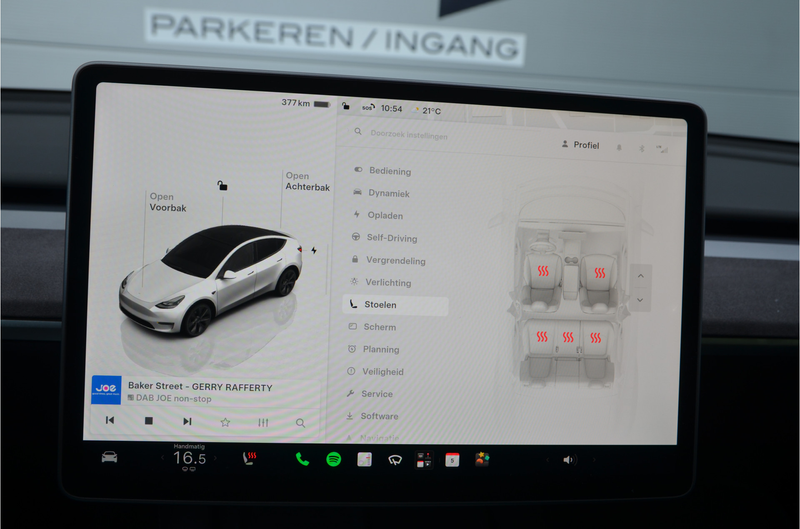Skip to previous track
This screenshot has height=529, width=800.
click(x=110, y=420)
